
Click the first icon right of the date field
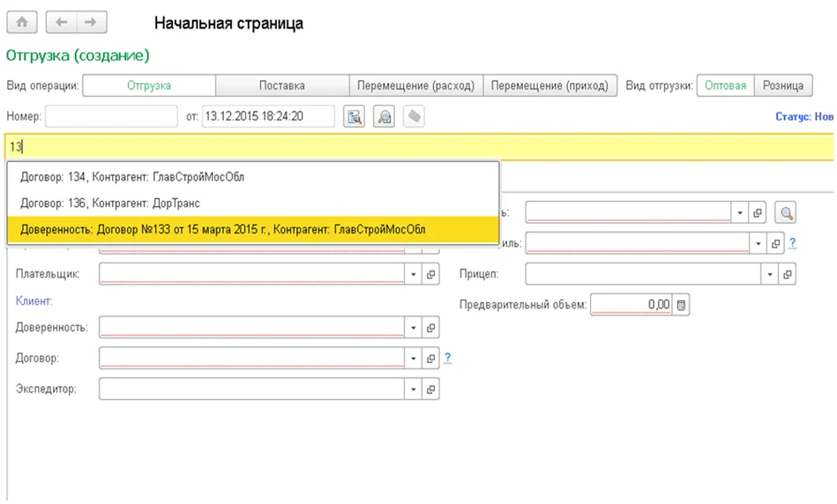pyautogui.click(x=354, y=116)
